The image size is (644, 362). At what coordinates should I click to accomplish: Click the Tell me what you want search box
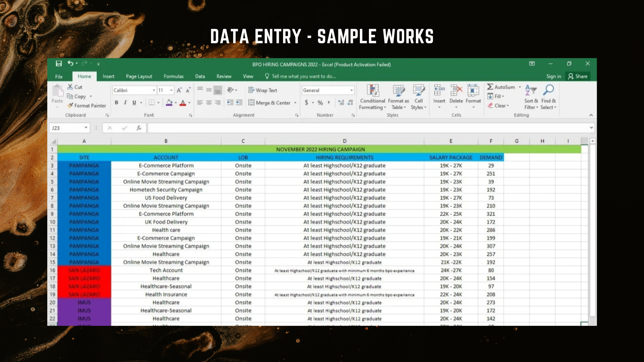pyautogui.click(x=300, y=76)
